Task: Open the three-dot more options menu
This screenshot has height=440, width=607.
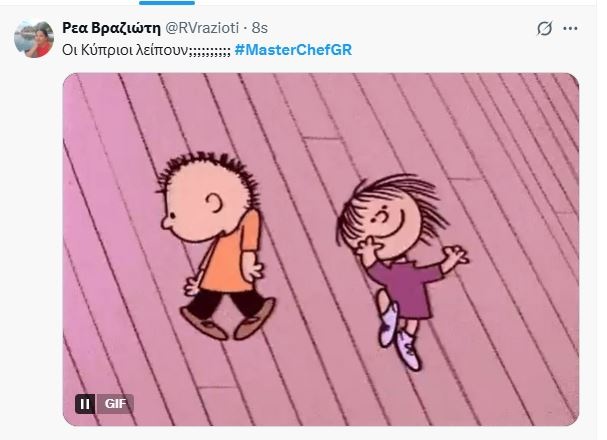Action: [x=570, y=28]
